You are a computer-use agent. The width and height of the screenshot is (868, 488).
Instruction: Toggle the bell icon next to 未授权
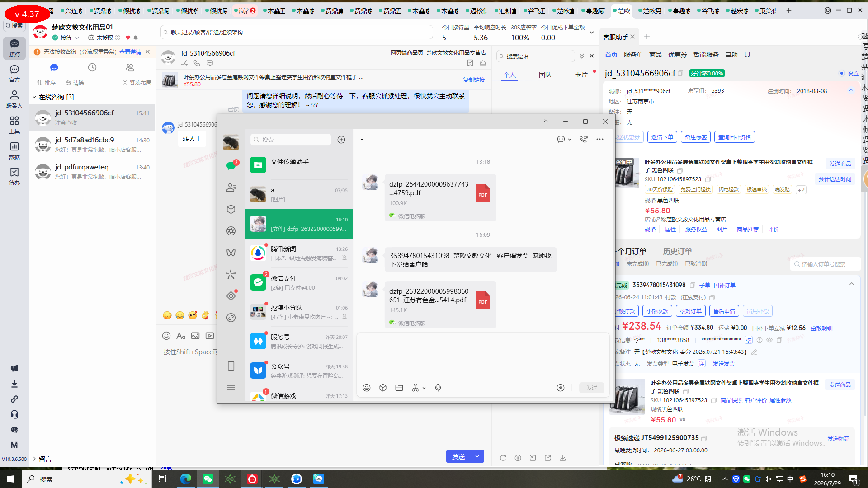136,38
